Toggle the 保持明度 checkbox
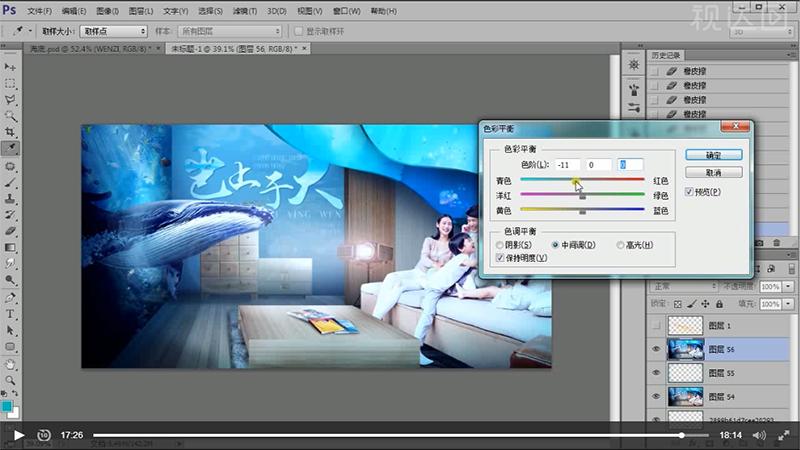The image size is (800, 450). click(x=500, y=258)
